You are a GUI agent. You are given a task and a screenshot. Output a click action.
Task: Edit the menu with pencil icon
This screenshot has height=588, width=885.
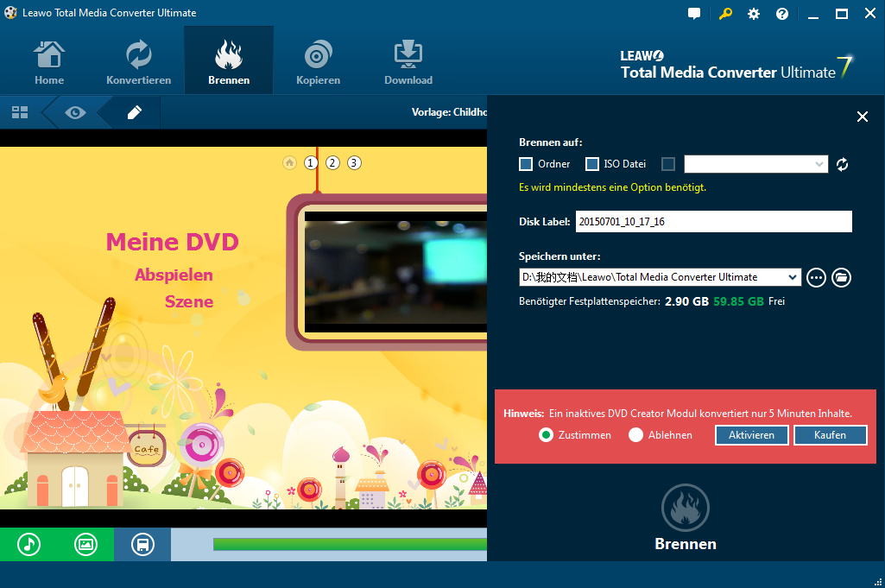tap(135, 112)
